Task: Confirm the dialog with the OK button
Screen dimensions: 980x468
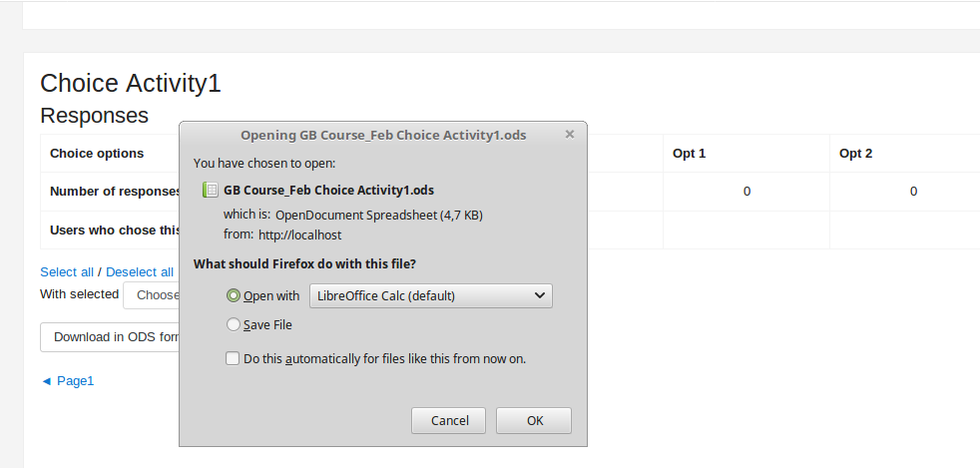Action: (x=534, y=420)
